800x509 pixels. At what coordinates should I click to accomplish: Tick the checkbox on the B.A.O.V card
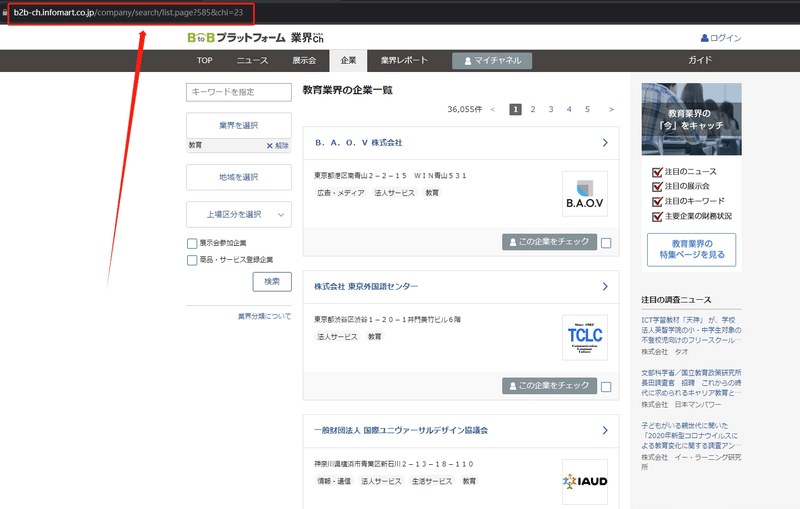606,243
